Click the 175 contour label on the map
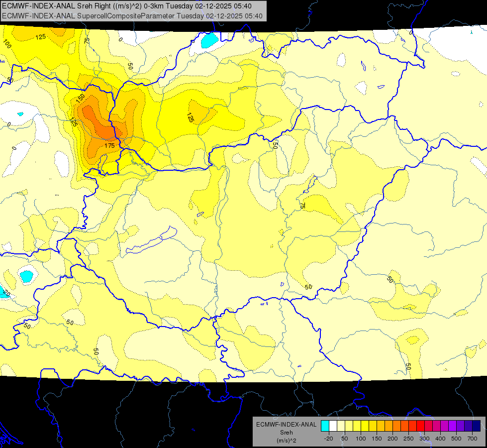Viewport: 487px width, 448px height. pyautogui.click(x=109, y=145)
